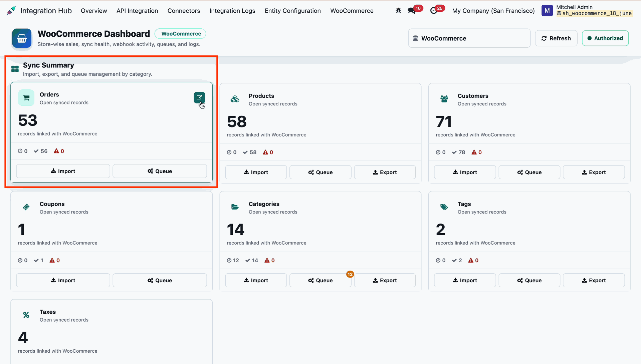Click the Orders cart icon
Image resolution: width=641 pixels, height=364 pixels.
(26, 98)
